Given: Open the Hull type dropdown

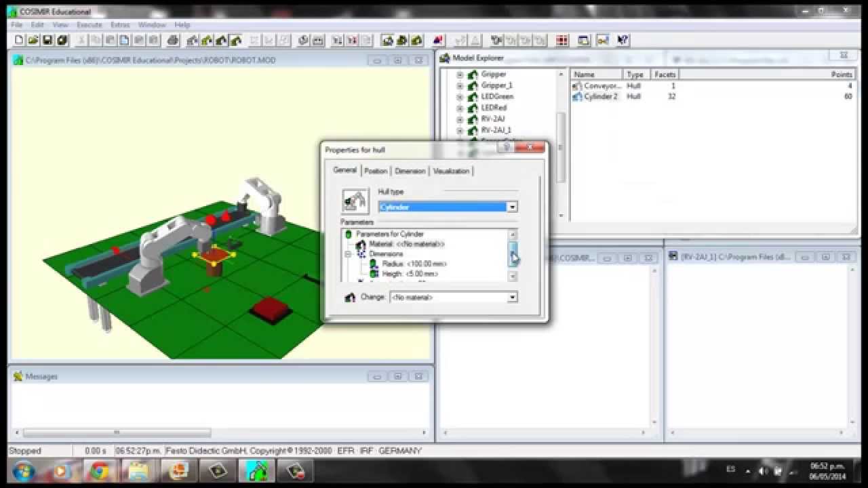Looking at the screenshot, I should 513,207.
